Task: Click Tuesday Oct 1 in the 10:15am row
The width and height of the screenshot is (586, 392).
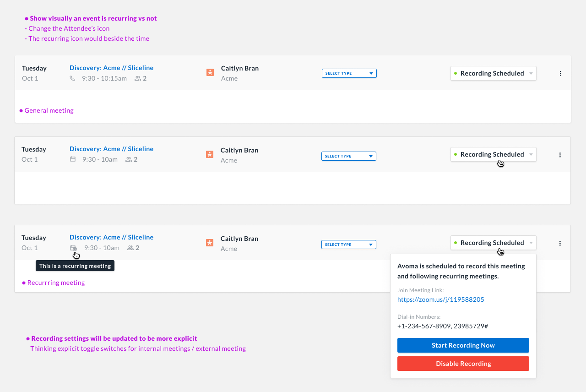Action: click(34, 73)
